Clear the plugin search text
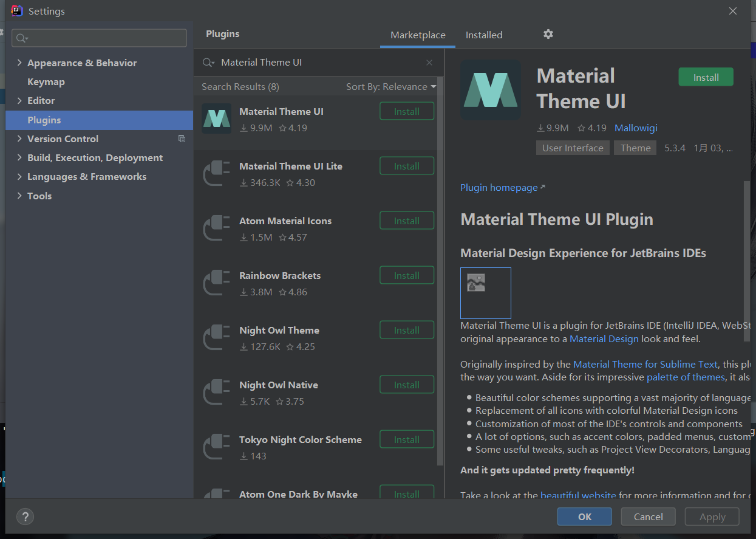The height and width of the screenshot is (539, 756). (x=429, y=63)
